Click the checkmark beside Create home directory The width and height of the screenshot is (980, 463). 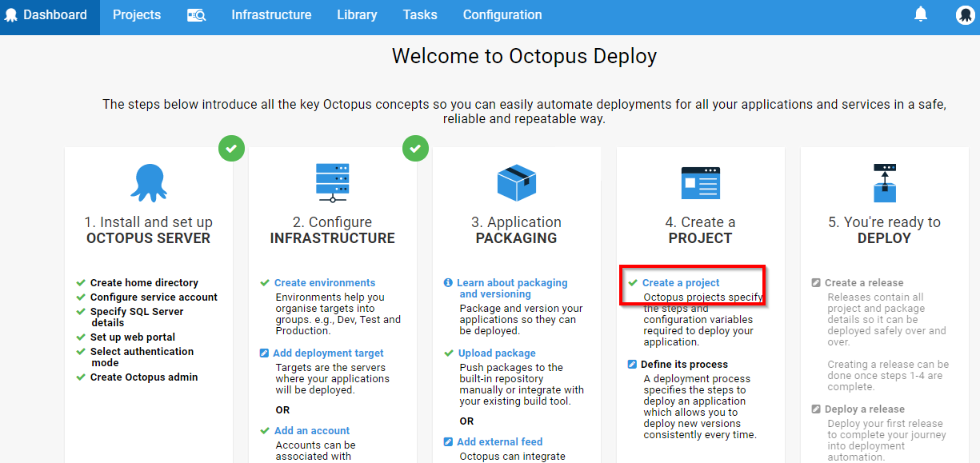[x=81, y=283]
